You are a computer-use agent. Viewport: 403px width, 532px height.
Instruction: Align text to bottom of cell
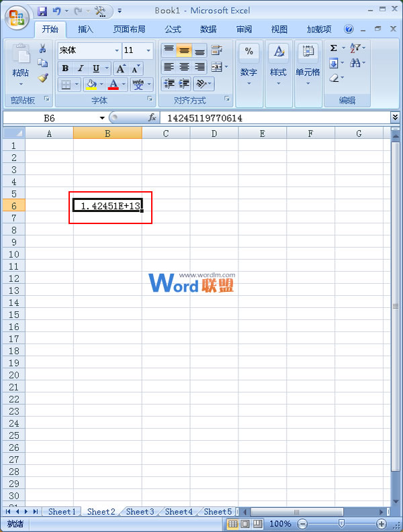199,50
